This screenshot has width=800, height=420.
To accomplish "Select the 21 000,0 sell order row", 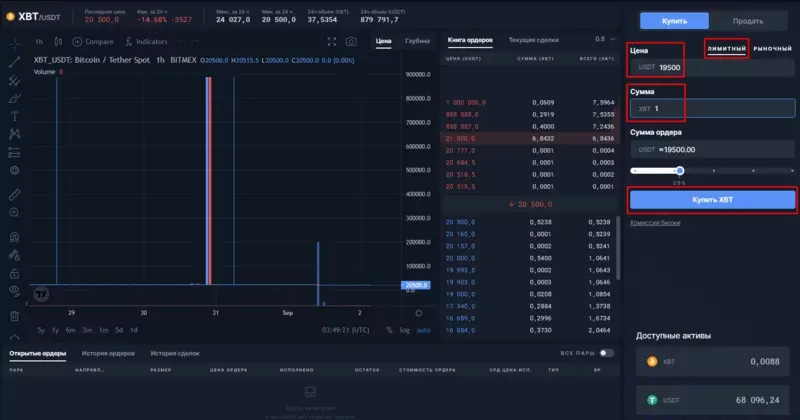I will tap(530, 138).
